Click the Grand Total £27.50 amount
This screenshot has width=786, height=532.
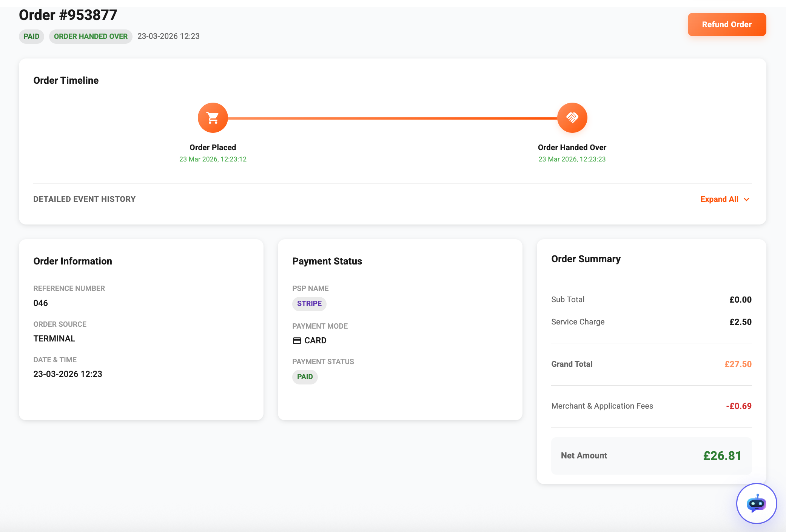pos(738,364)
